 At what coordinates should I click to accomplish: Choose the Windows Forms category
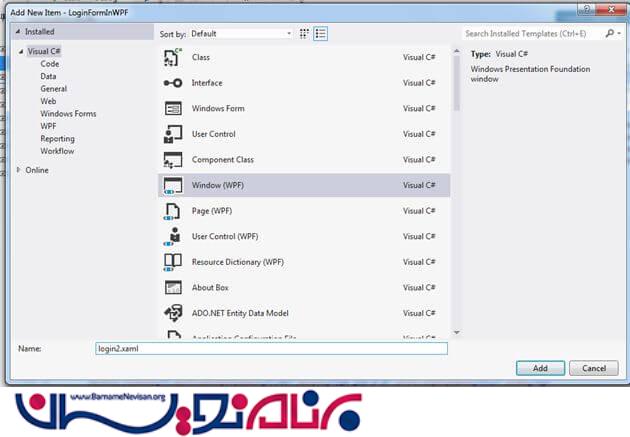(68, 114)
